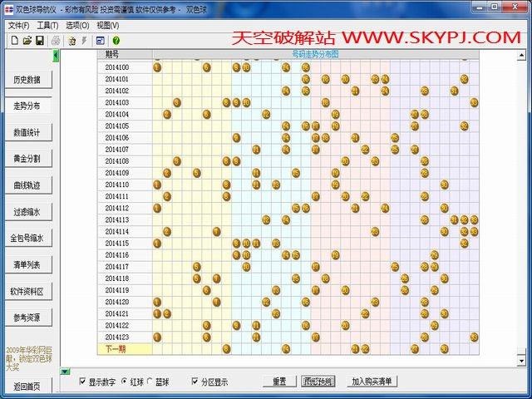Select the 蓝球 radio button
Screen dimensions: 532x399
tap(151, 382)
